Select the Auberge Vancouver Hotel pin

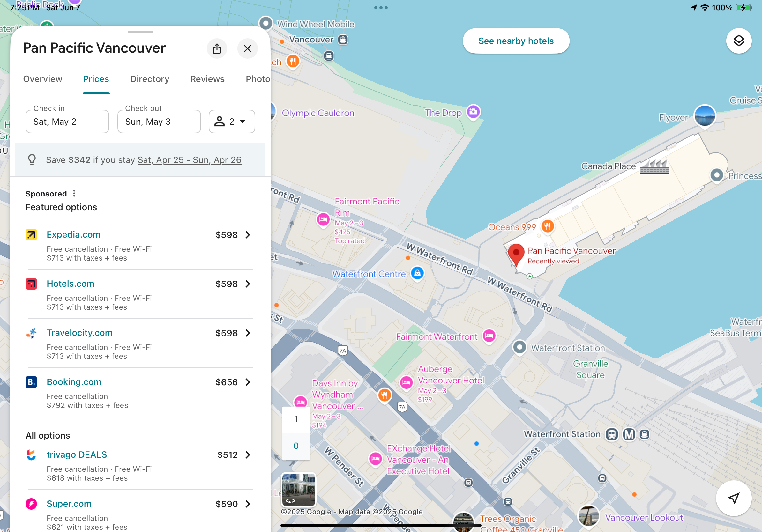[406, 383]
